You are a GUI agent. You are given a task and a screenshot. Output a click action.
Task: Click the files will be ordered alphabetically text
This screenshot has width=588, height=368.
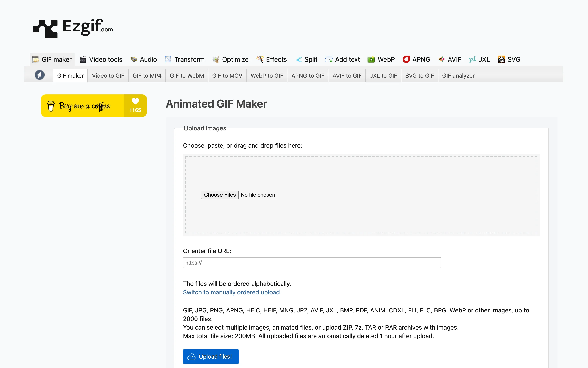pos(237,284)
